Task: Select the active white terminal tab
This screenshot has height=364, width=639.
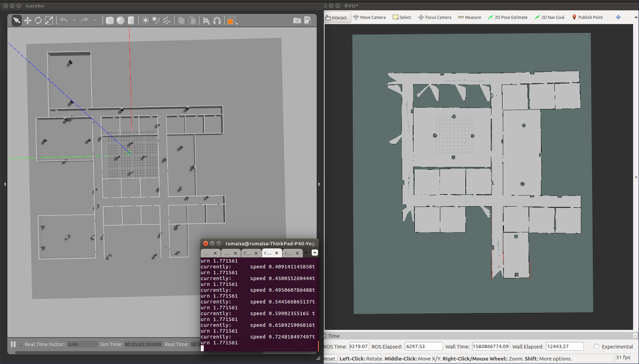Action: point(272,253)
